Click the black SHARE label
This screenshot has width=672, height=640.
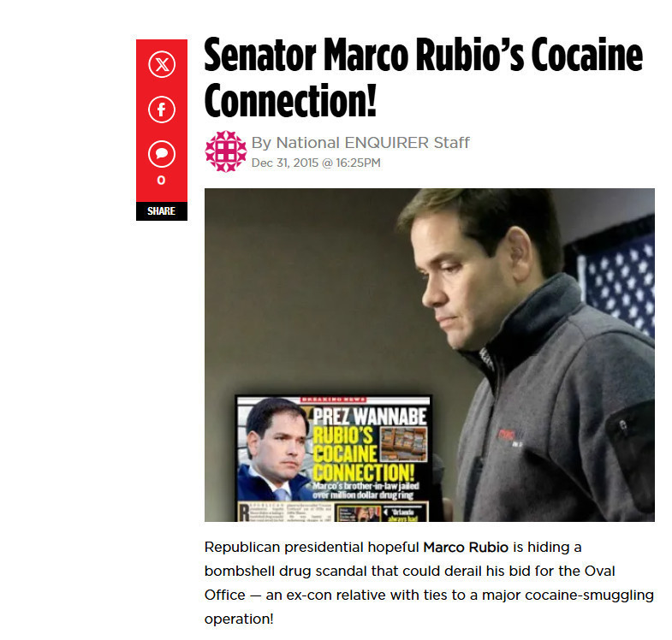pos(162,211)
